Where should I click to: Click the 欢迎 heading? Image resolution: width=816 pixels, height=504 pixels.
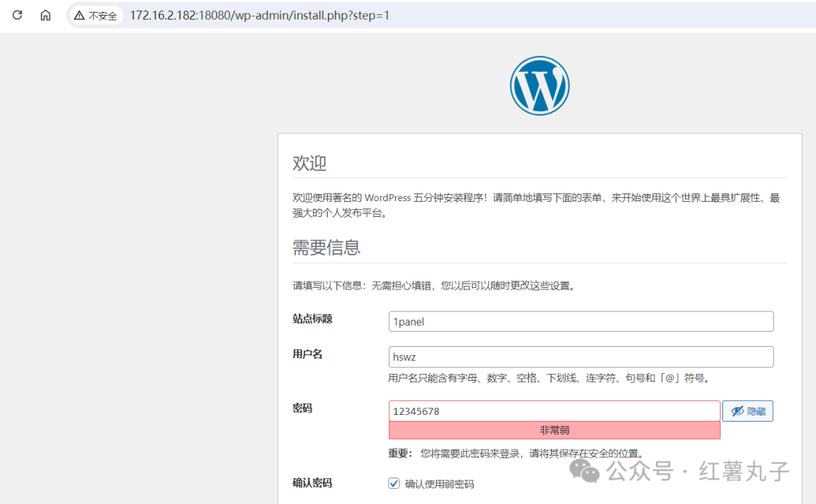coord(309,163)
